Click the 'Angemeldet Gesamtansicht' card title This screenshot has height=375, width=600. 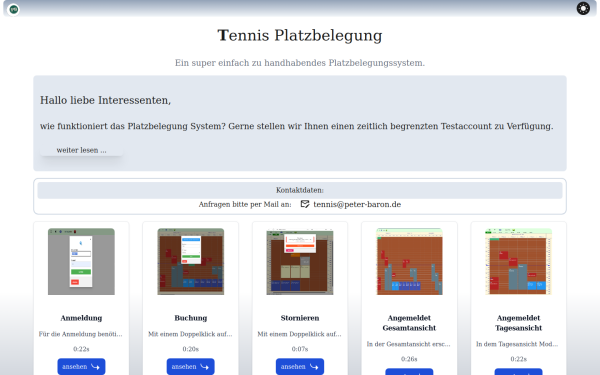click(409, 323)
